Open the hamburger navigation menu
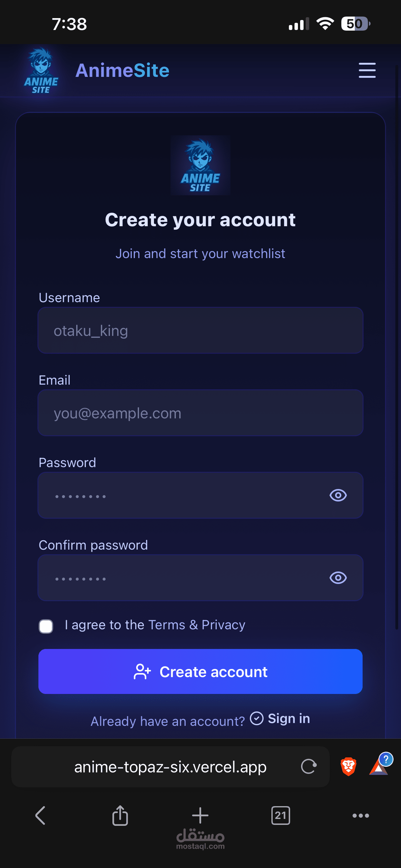Viewport: 401px width, 868px height. pyautogui.click(x=367, y=70)
